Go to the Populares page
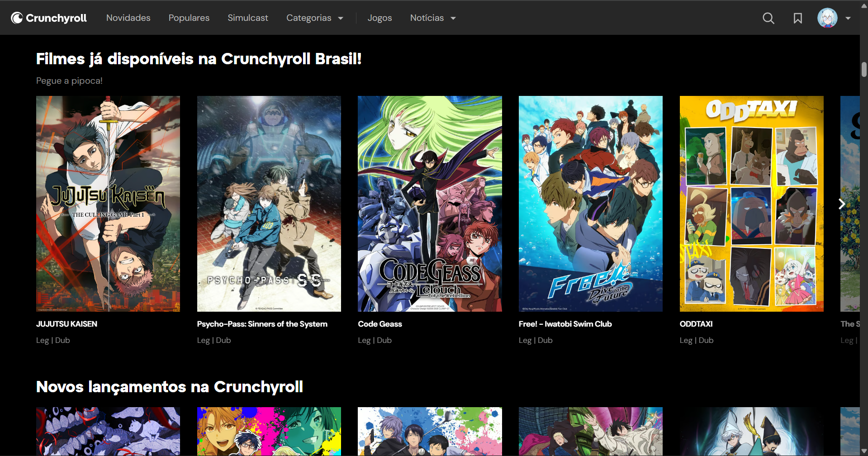The width and height of the screenshot is (868, 456). tap(189, 18)
